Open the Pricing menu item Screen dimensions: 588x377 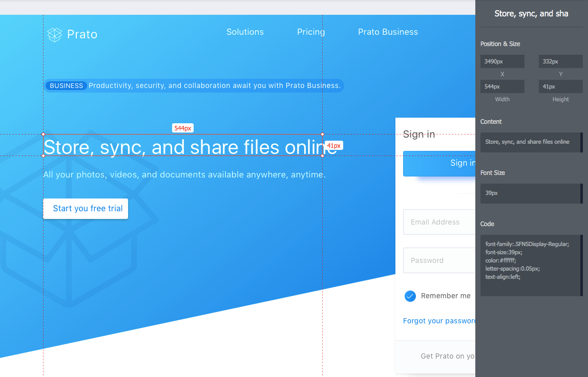[311, 32]
